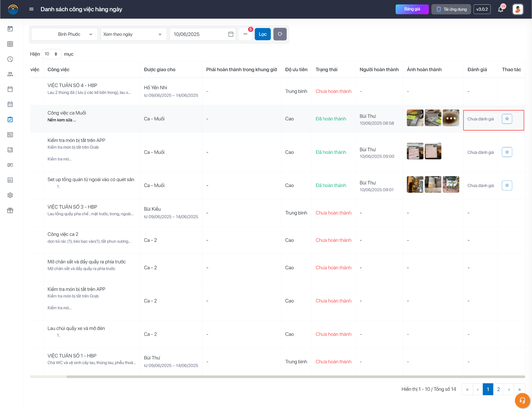Click the horizontal table scrollbar
This screenshot has width=532, height=410.
[x=286, y=377]
